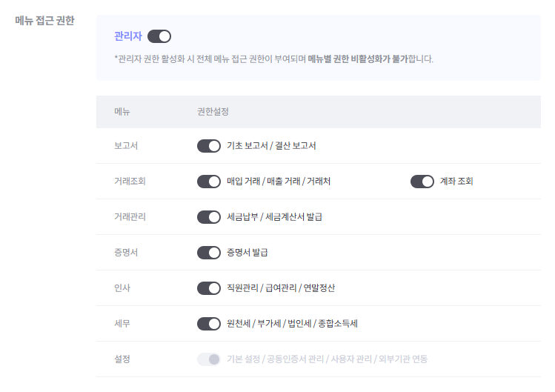Click the 세무 menu row label
This screenshot has height=392, width=555.
point(122,324)
